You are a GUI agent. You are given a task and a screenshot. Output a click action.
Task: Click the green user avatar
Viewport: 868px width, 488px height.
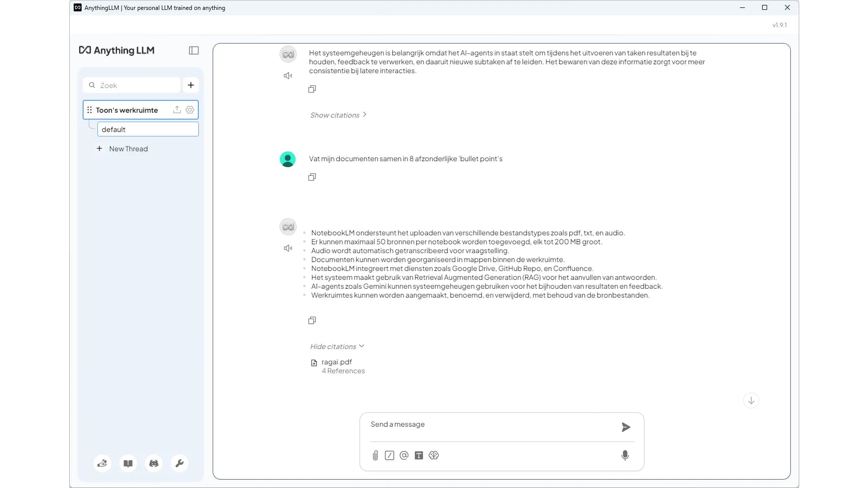pyautogui.click(x=288, y=159)
